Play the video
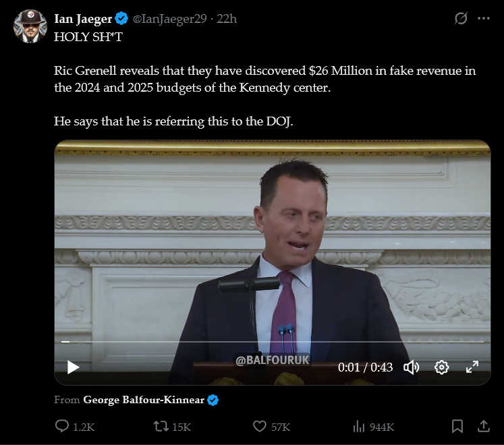The width and height of the screenshot is (504, 445). pyautogui.click(x=73, y=367)
